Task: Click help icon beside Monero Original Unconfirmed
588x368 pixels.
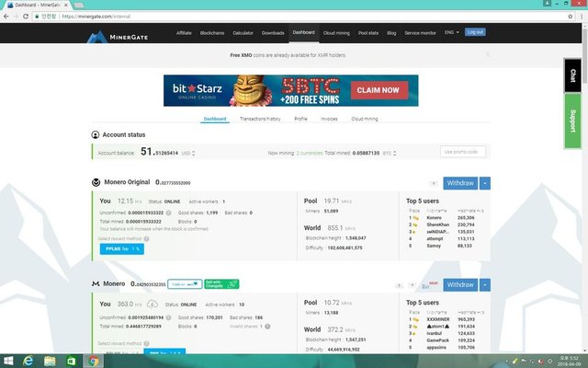Action: [168, 213]
